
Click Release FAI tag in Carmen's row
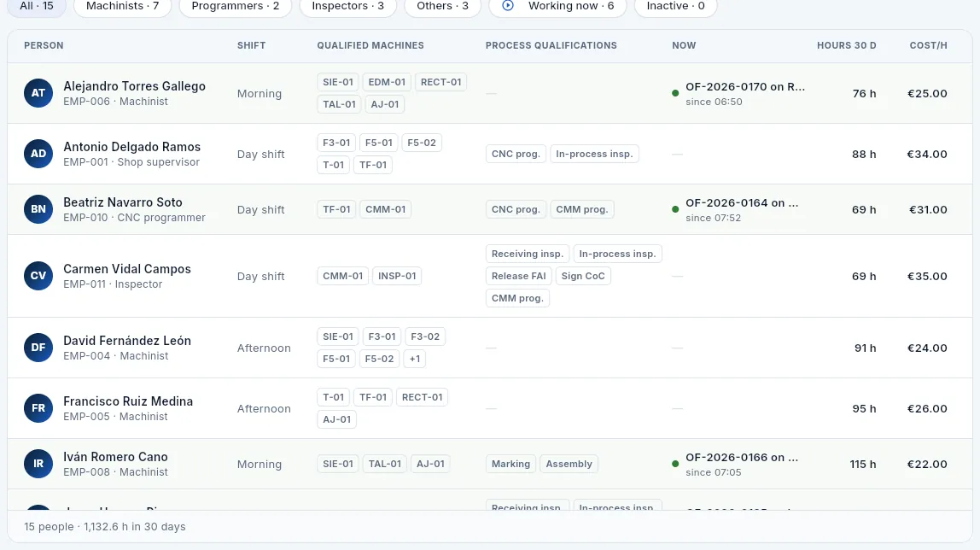[x=519, y=276]
